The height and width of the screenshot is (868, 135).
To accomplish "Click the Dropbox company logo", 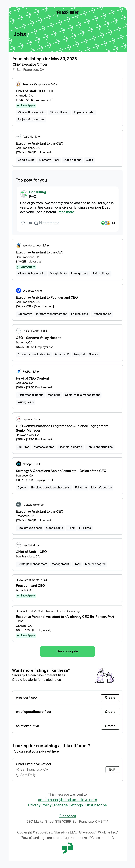I will click(x=19, y=290).
